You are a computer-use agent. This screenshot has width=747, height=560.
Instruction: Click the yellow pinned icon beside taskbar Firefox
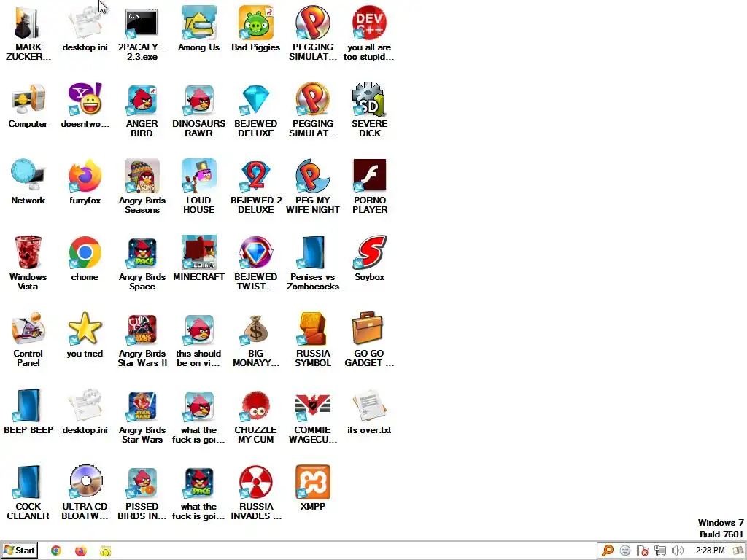(x=105, y=551)
